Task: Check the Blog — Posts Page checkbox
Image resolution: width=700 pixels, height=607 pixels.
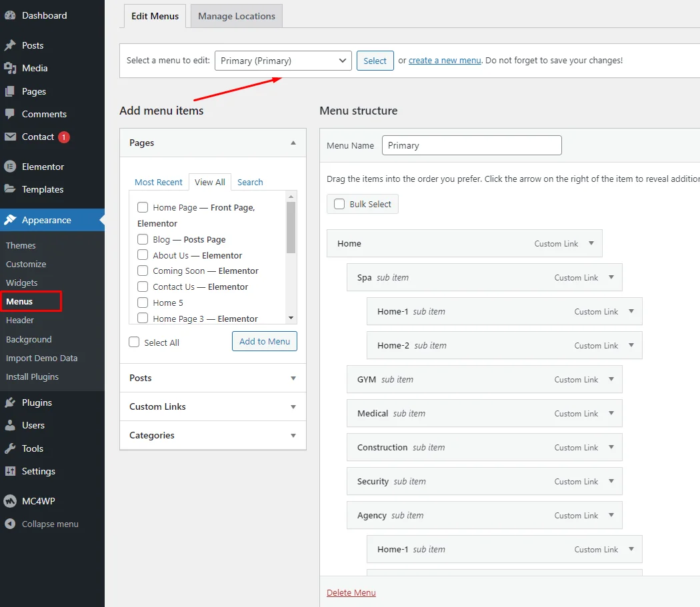Action: pos(143,239)
